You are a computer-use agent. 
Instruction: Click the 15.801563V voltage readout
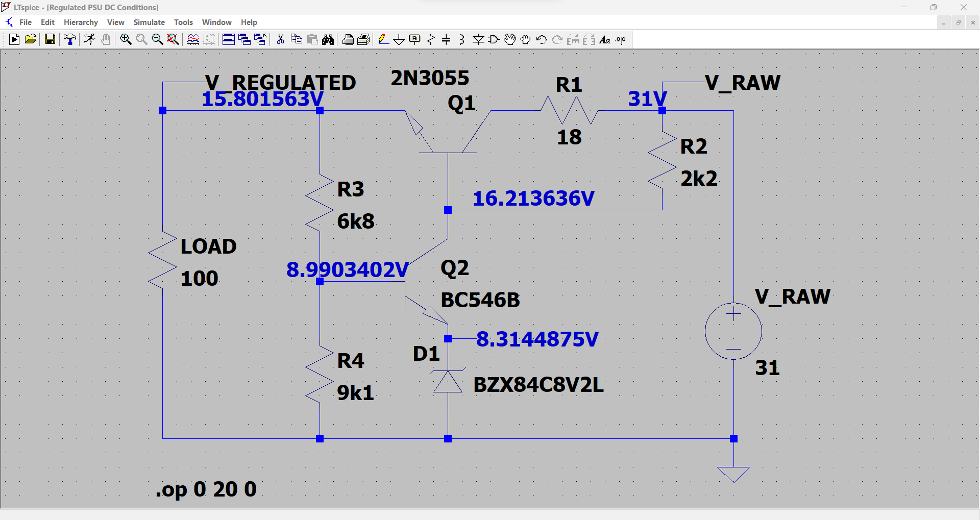click(263, 99)
